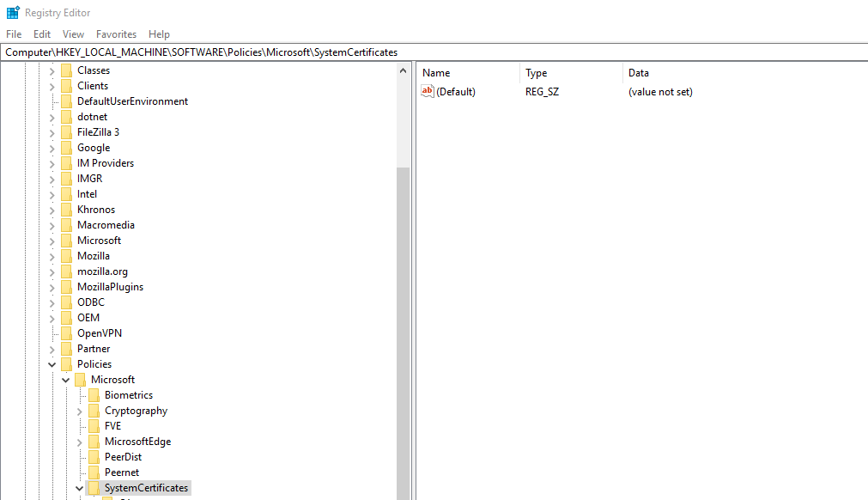The height and width of the screenshot is (500, 868).
Task: Click the OEM folder icon
Action: pyautogui.click(x=66, y=318)
